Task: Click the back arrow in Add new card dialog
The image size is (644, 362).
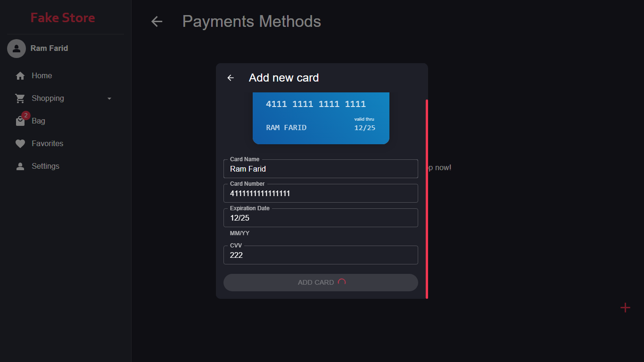Action: coord(231,78)
